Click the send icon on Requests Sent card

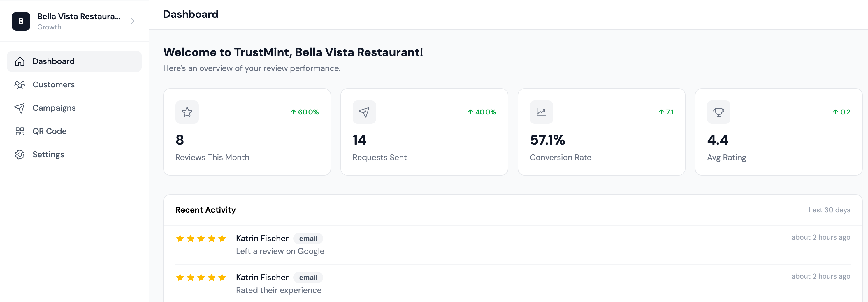tap(364, 112)
